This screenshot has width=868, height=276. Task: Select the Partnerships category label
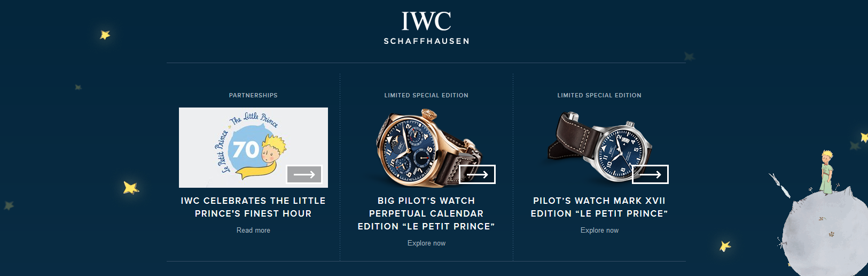pos(253,95)
